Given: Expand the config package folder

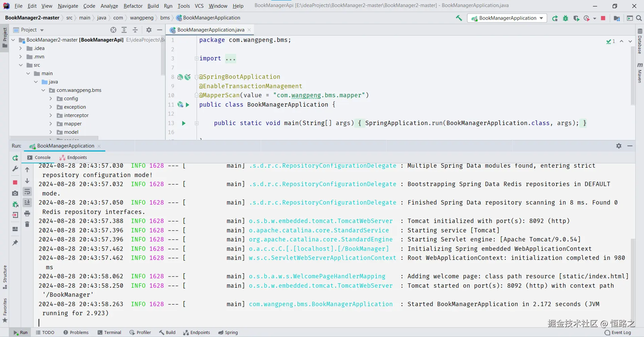Looking at the screenshot, I should point(51,99).
